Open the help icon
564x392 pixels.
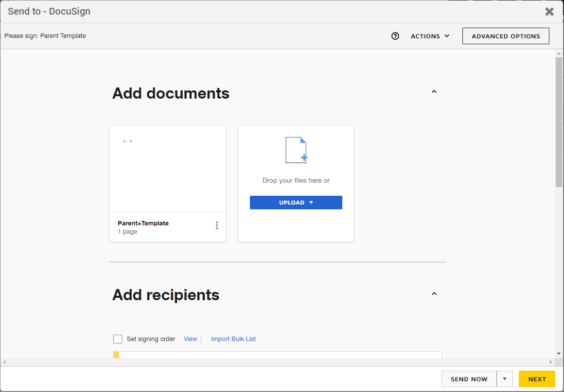coord(395,35)
